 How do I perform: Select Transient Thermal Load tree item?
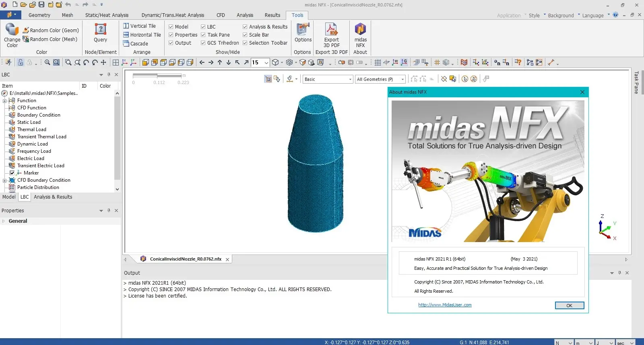point(42,137)
